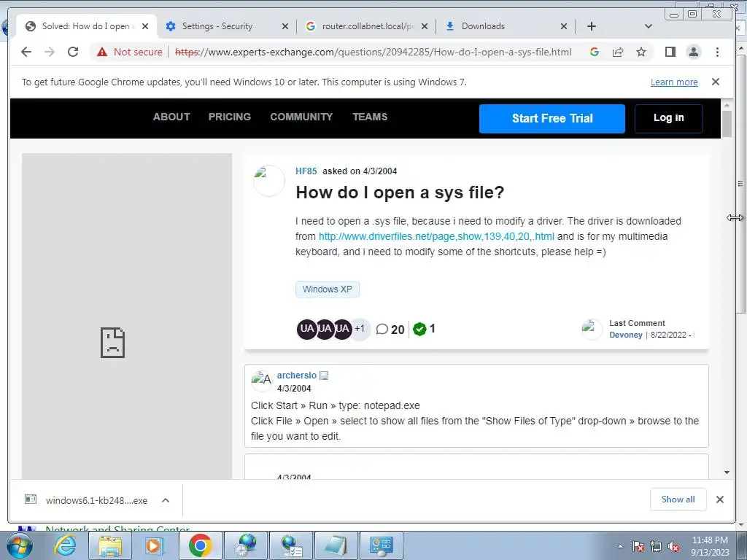Click the Start Free Trial button
The image size is (747, 560).
click(552, 119)
